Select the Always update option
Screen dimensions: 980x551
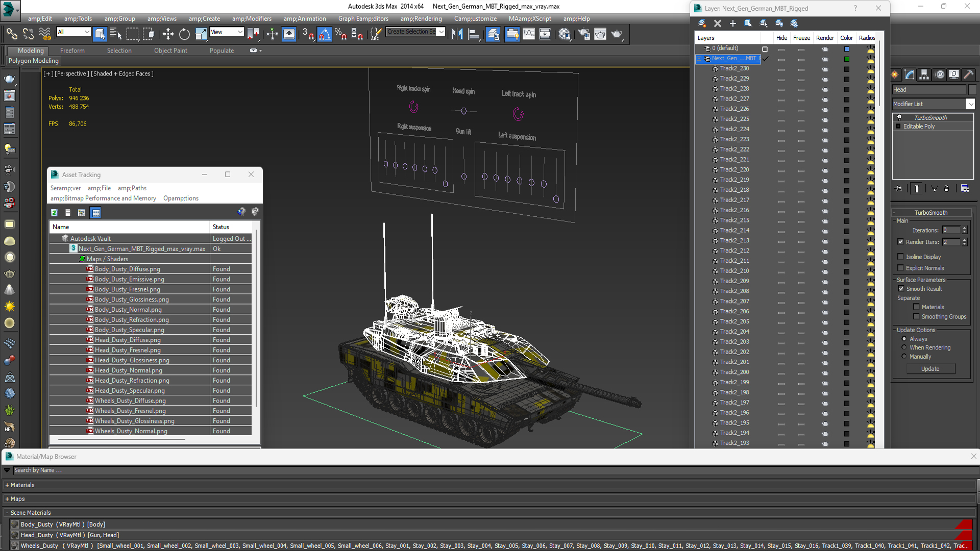coord(904,339)
